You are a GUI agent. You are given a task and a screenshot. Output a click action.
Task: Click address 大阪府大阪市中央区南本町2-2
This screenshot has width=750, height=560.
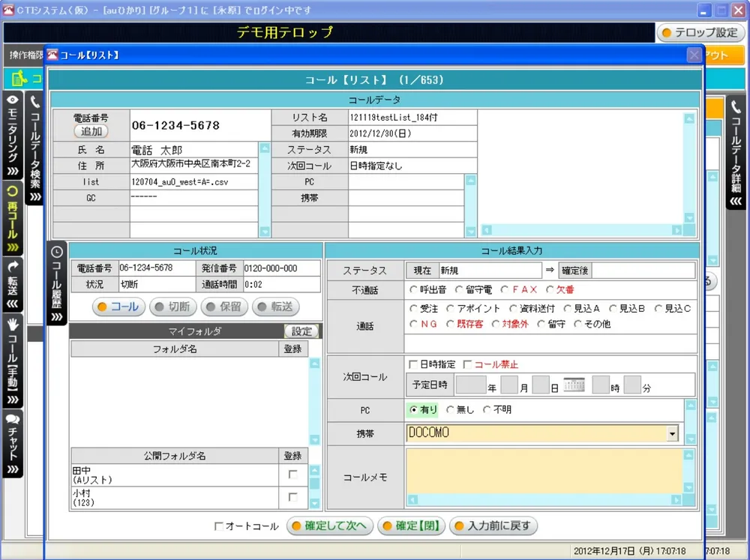(x=190, y=163)
